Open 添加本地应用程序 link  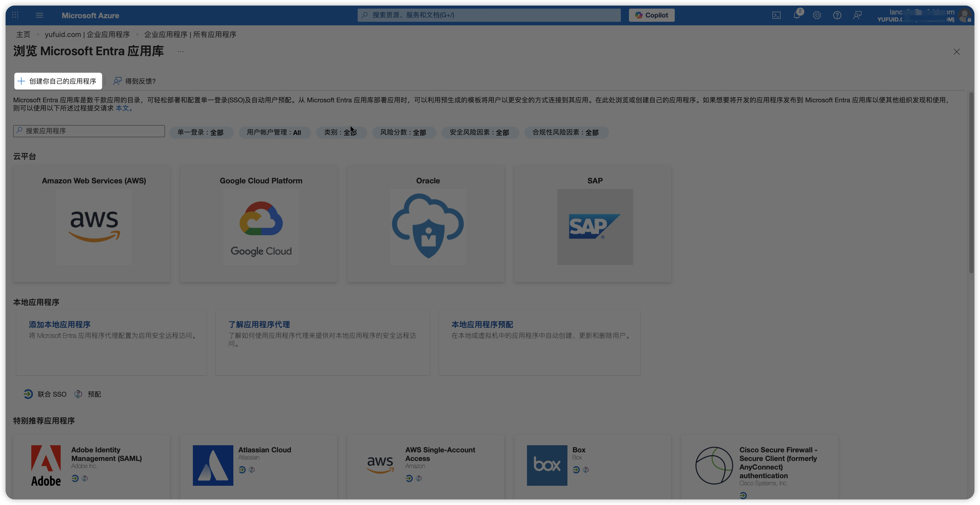pos(60,325)
